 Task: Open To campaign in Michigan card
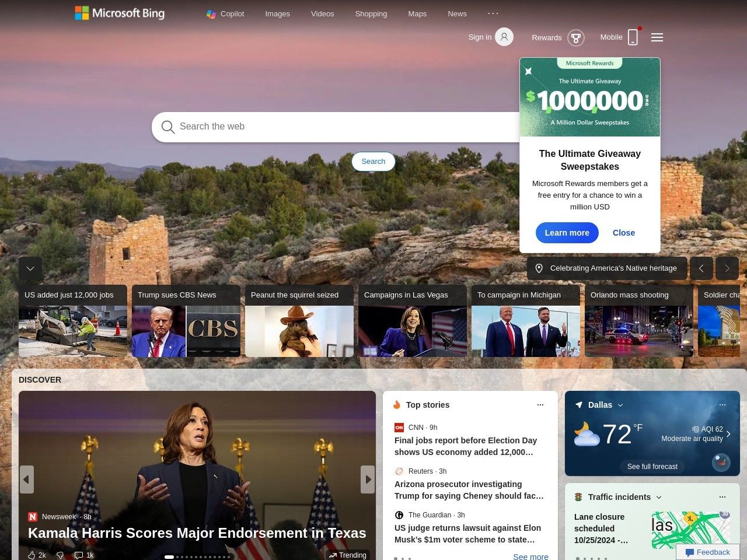526,321
